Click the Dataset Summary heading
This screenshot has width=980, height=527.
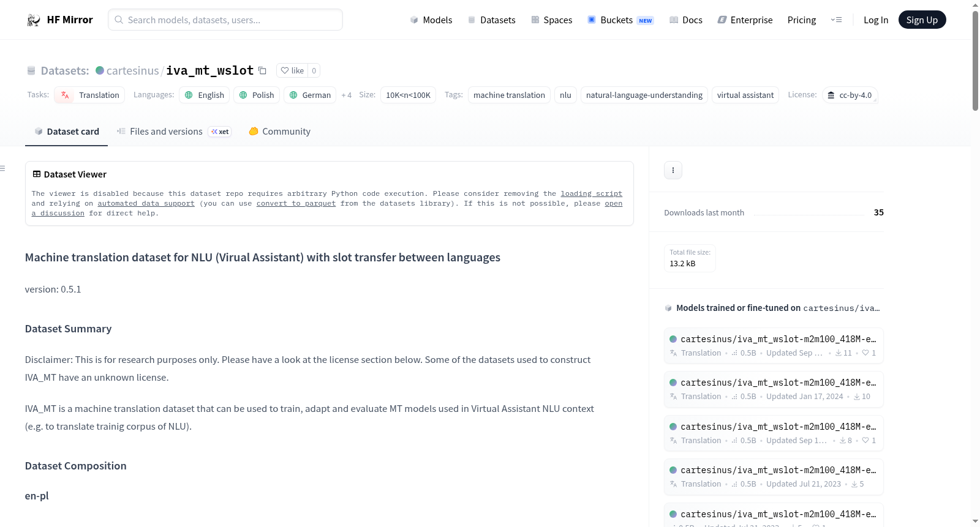coord(69,329)
